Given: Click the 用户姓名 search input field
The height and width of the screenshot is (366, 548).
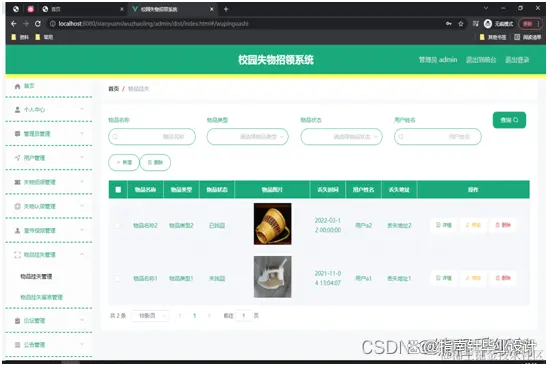Looking at the screenshot, I should pos(438,136).
